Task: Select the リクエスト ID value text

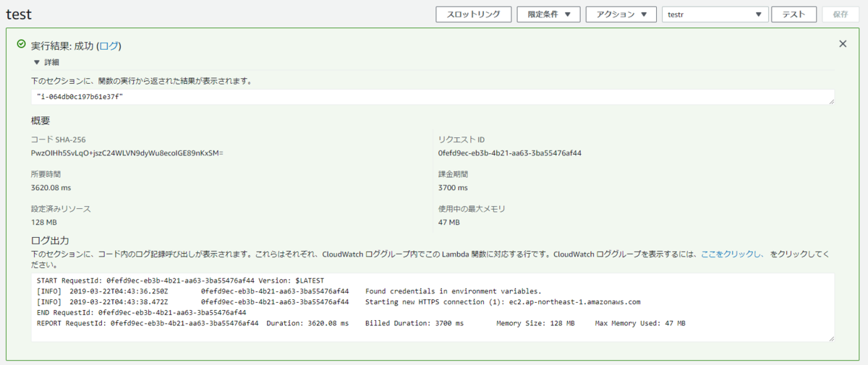Action: pyautogui.click(x=510, y=153)
